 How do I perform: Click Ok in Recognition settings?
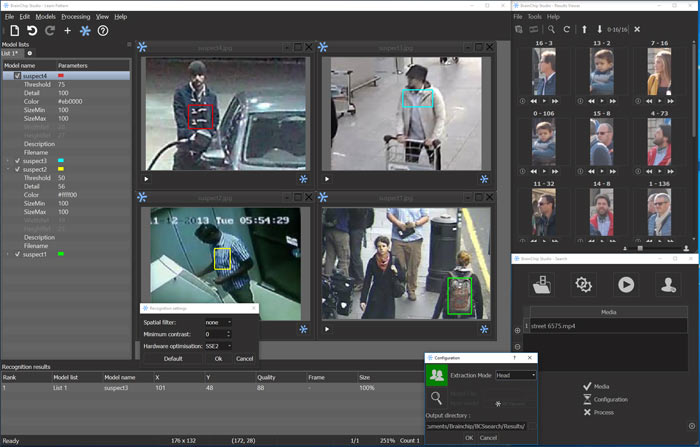(218, 359)
